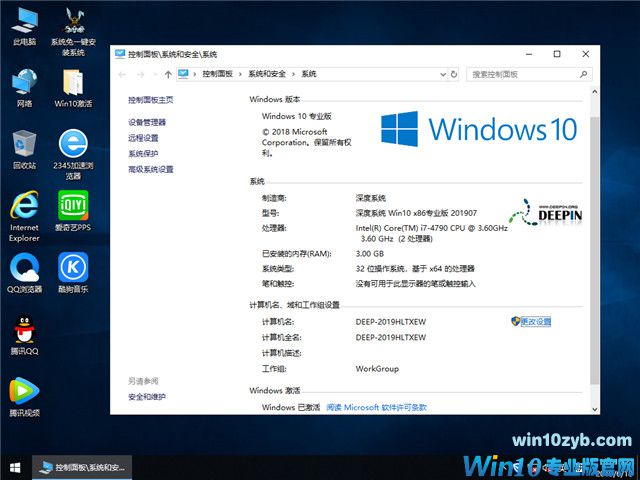Open the 网络 desktop icon
Viewport: 640px width, 480px height.
pyautogui.click(x=24, y=87)
